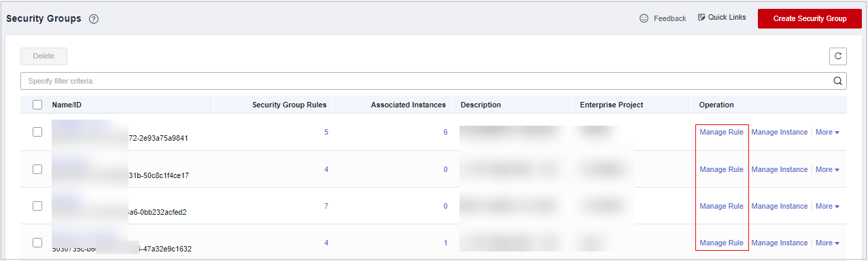Select the checkbox for row ending 31b-50c8c1f4ce17
Image resolution: width=868 pixels, height=261 pixels.
[37, 169]
